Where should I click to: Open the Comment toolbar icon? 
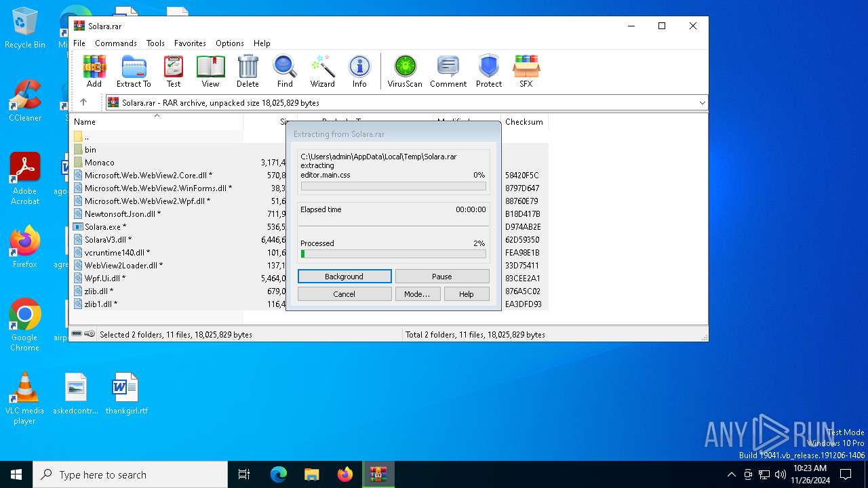[x=448, y=71]
